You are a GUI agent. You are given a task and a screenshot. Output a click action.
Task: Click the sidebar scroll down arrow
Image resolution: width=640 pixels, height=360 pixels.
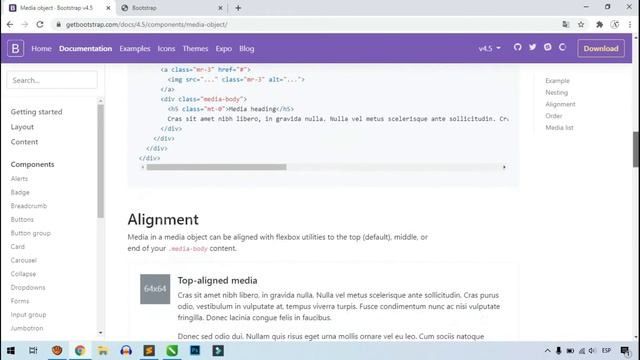pyautogui.click(x=100, y=333)
